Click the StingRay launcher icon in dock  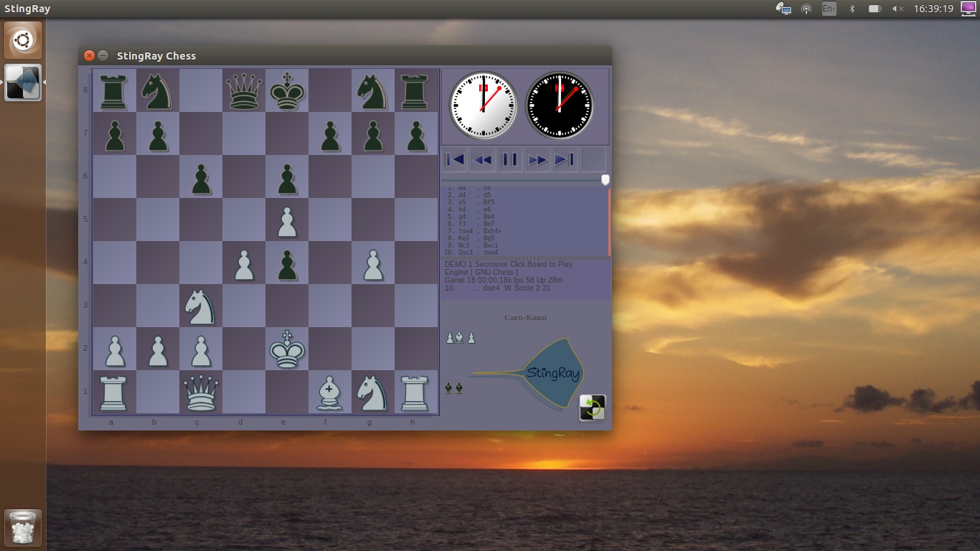pos(23,83)
